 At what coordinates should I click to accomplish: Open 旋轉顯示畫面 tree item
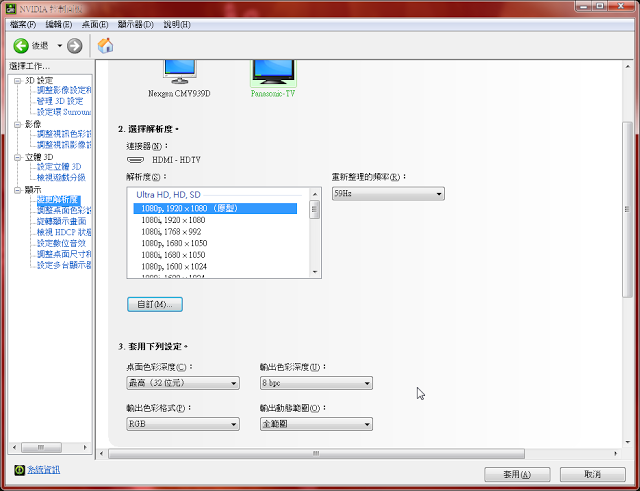[62, 221]
